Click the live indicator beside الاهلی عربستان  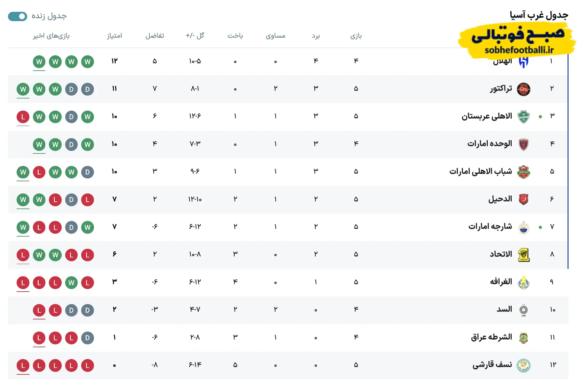(x=540, y=117)
